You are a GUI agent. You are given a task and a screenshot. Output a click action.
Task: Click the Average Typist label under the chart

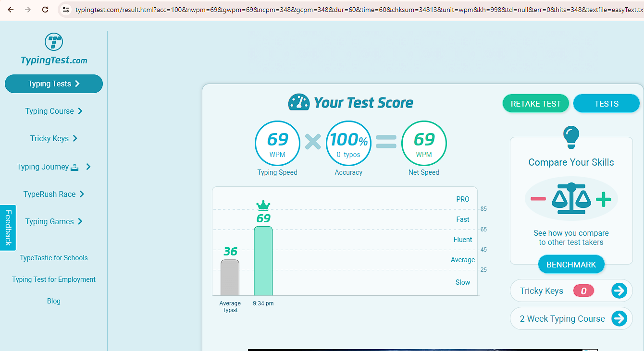pos(230,307)
